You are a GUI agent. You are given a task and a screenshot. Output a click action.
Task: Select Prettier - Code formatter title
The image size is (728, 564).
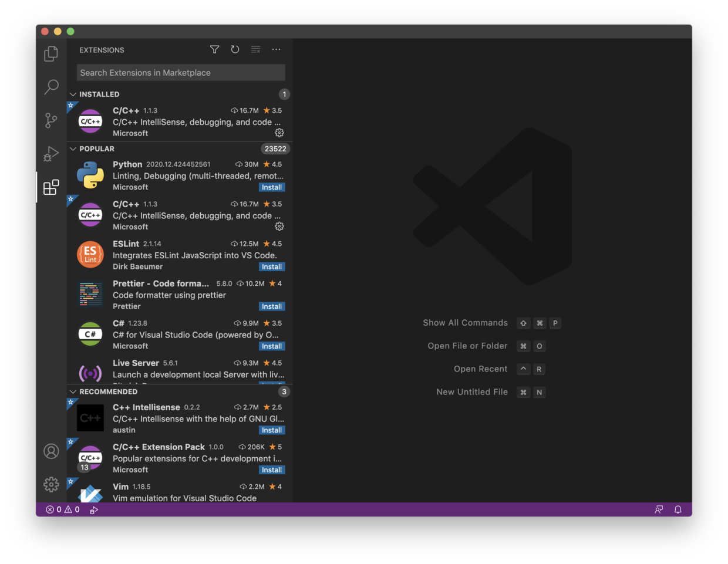[161, 283]
